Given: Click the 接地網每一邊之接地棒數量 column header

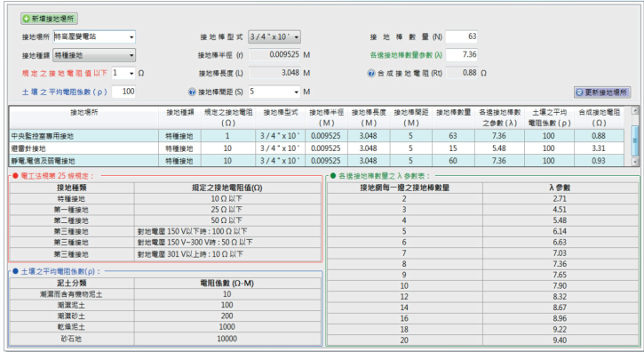Looking at the screenshot, I should 404,188.
